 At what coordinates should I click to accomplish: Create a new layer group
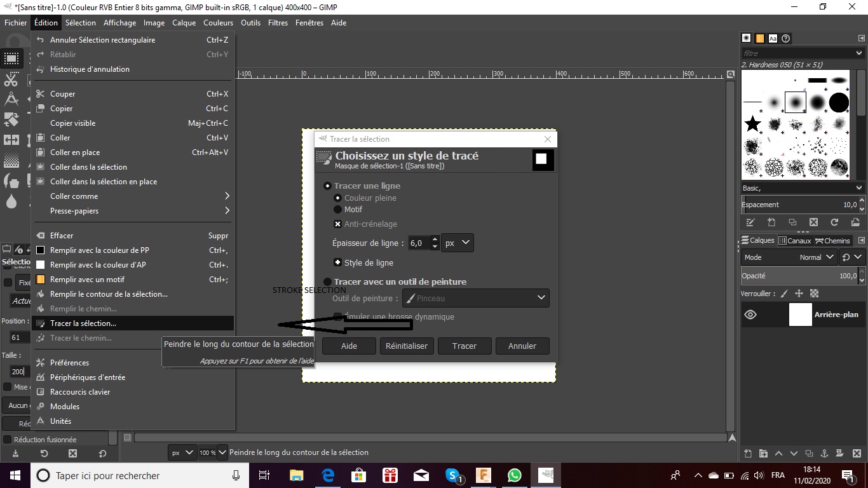pyautogui.click(x=763, y=454)
